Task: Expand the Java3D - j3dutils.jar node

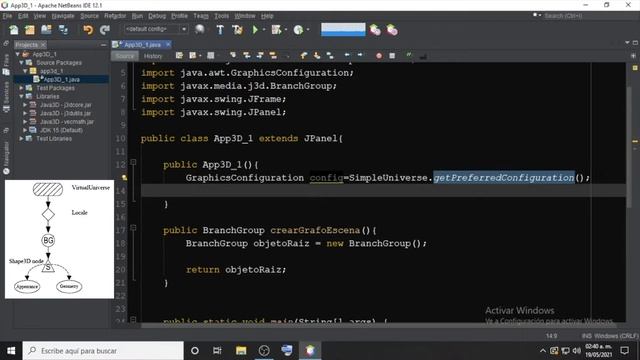Action: pos(25,113)
